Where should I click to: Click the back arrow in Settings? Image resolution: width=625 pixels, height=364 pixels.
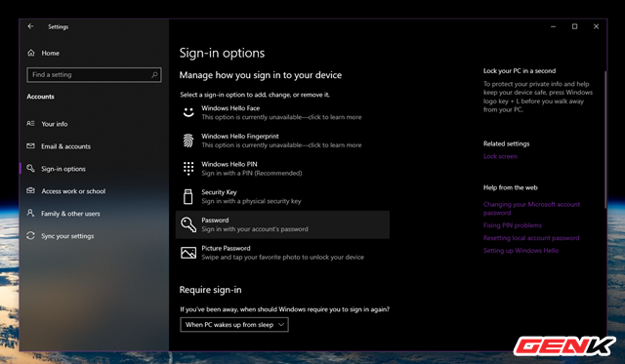coord(30,26)
